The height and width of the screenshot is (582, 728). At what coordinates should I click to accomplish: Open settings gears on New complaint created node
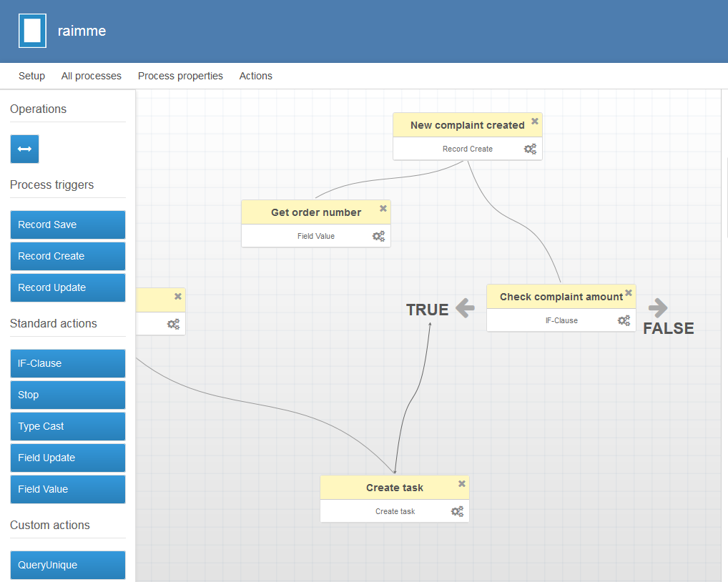click(x=530, y=149)
